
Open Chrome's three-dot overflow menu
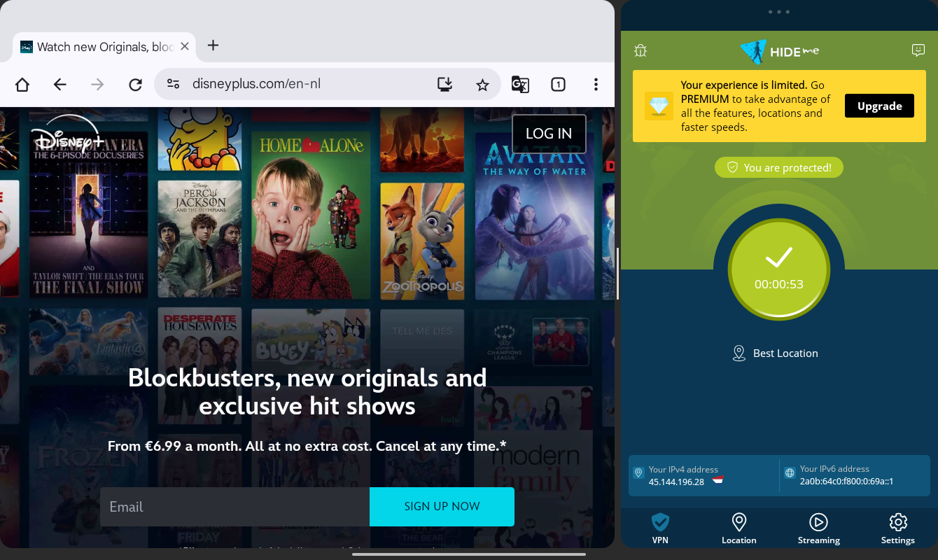tap(596, 85)
